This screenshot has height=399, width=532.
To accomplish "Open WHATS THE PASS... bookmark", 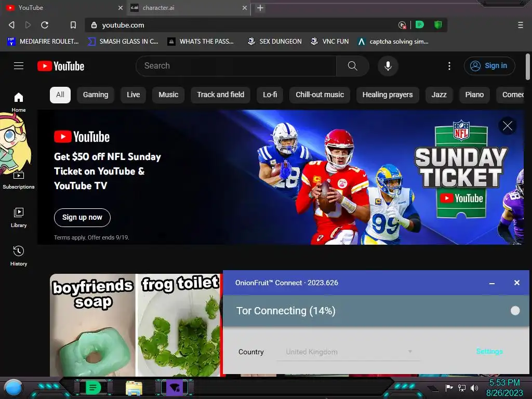I will [x=201, y=42].
